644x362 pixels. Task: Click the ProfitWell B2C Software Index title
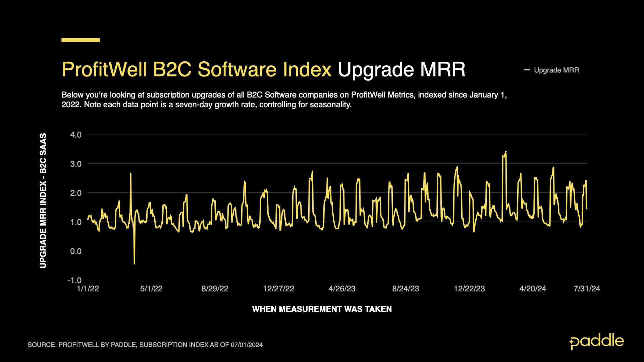click(196, 70)
